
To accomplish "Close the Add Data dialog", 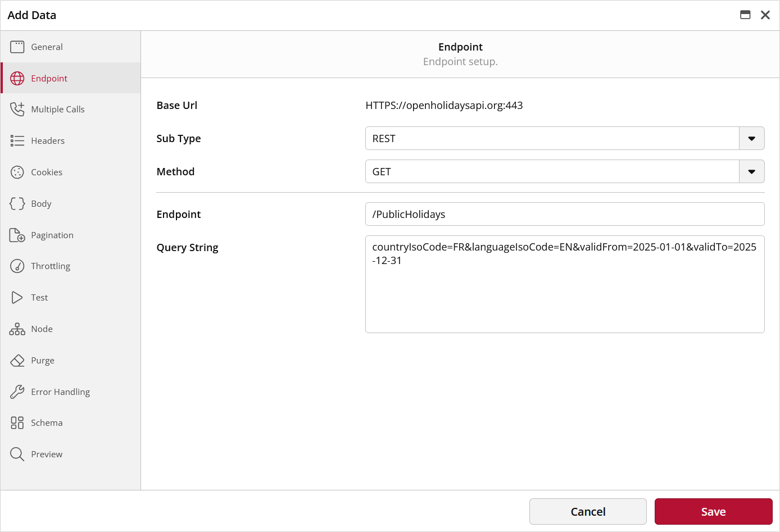I will point(765,15).
